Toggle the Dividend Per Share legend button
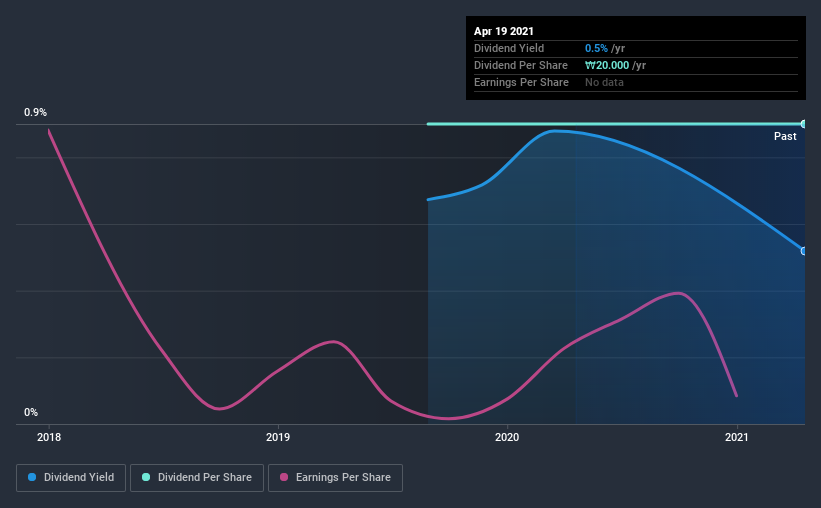 [x=197, y=478]
